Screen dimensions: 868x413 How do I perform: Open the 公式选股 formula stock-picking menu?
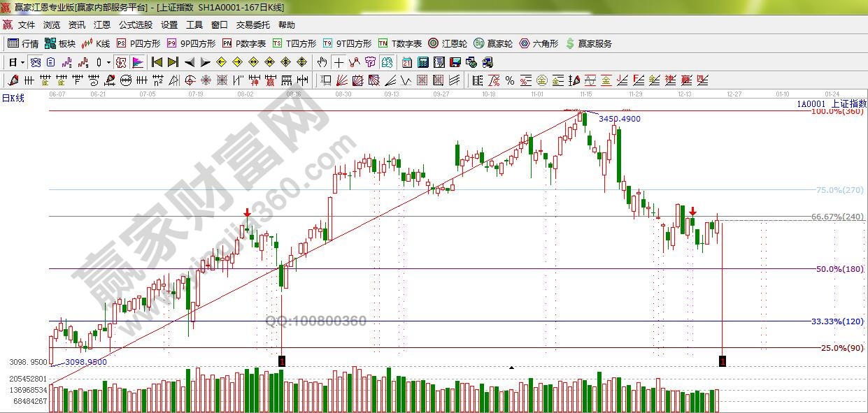(135, 24)
